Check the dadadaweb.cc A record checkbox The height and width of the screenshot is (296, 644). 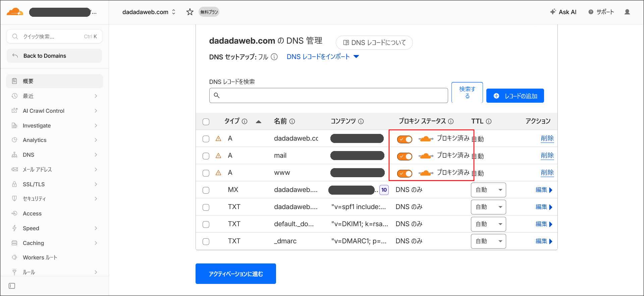pyautogui.click(x=206, y=139)
